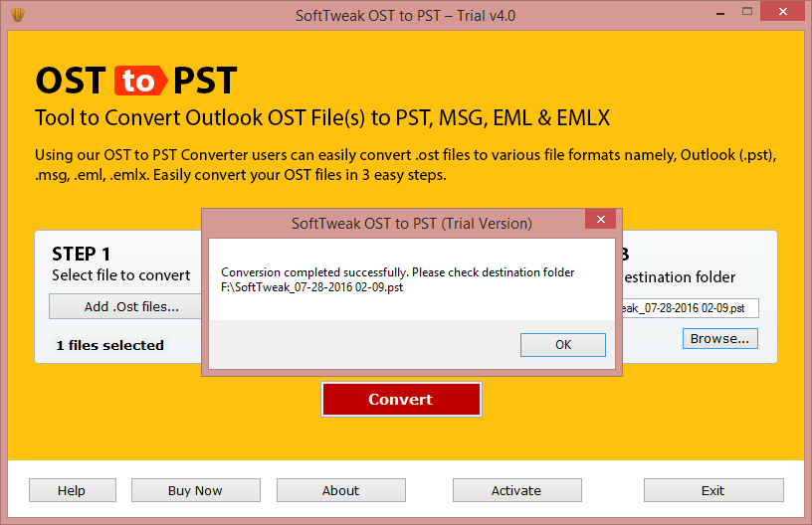This screenshot has width=812, height=525.
Task: Click 'Select file to convert' label
Action: (121, 275)
